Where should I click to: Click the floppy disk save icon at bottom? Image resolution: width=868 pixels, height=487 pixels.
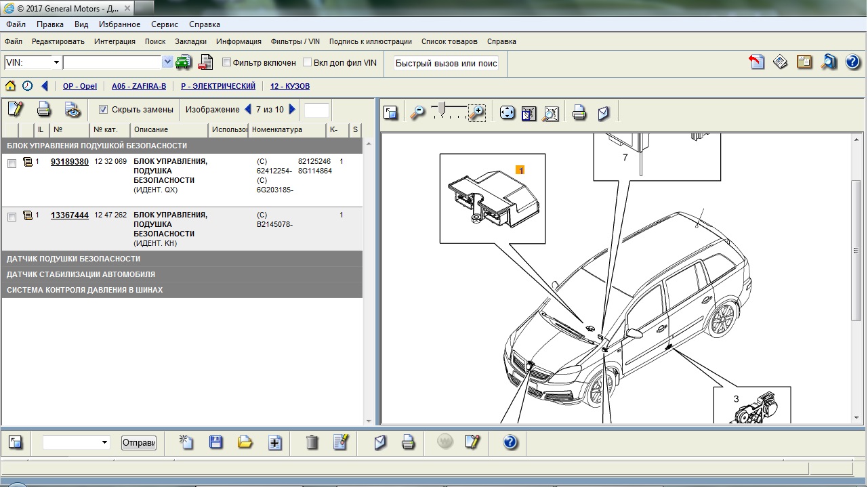215,442
